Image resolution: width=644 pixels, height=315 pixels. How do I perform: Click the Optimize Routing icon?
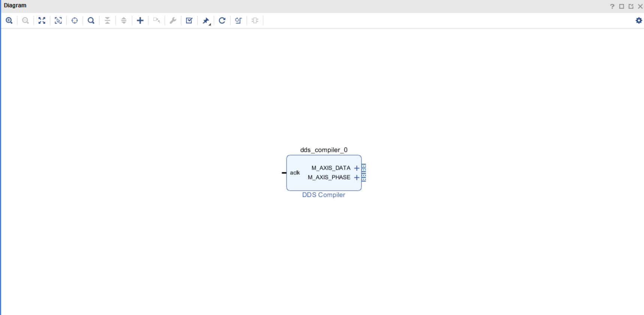coord(239,21)
